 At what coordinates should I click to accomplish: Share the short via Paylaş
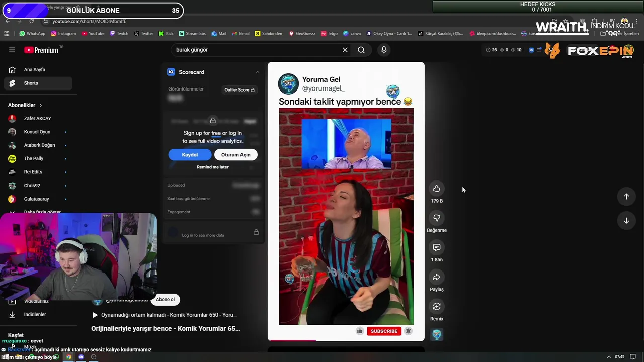coord(437,277)
